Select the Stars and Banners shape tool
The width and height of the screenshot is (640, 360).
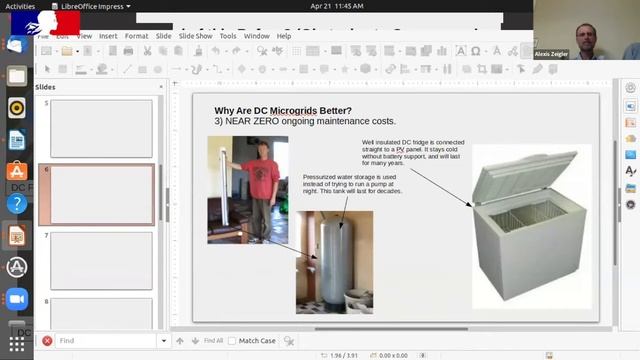coord(345,69)
